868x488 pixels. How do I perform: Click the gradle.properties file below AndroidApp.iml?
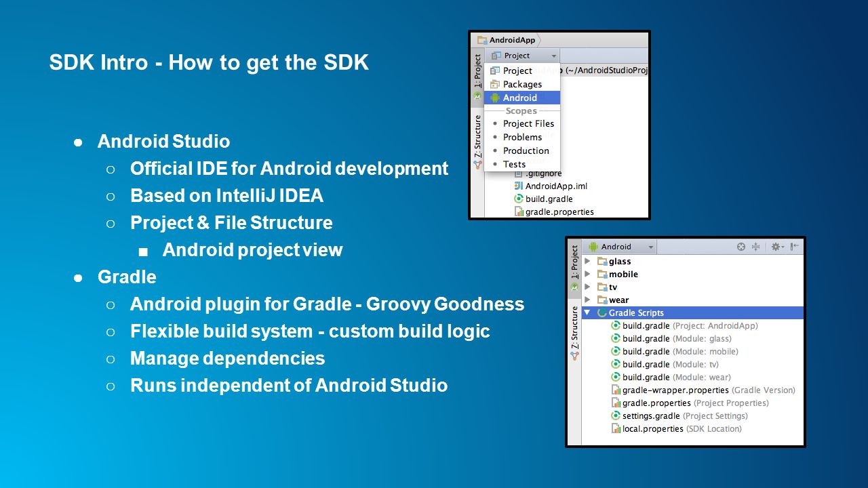coord(554,211)
